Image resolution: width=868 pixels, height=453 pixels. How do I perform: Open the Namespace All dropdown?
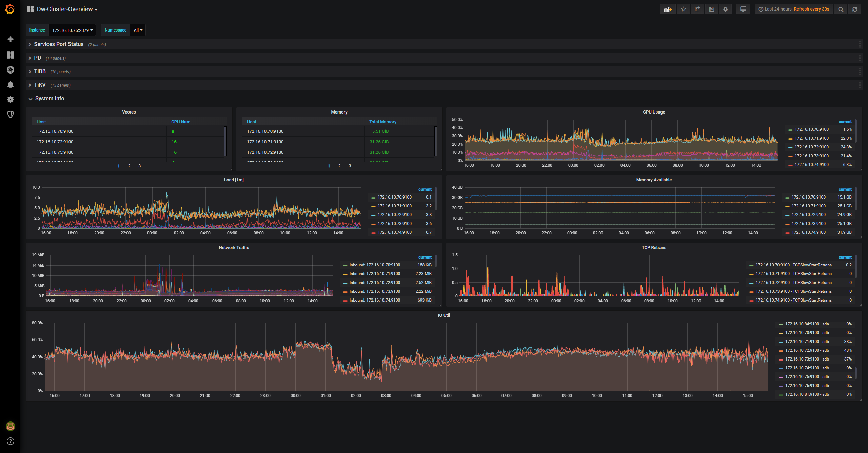coord(138,30)
